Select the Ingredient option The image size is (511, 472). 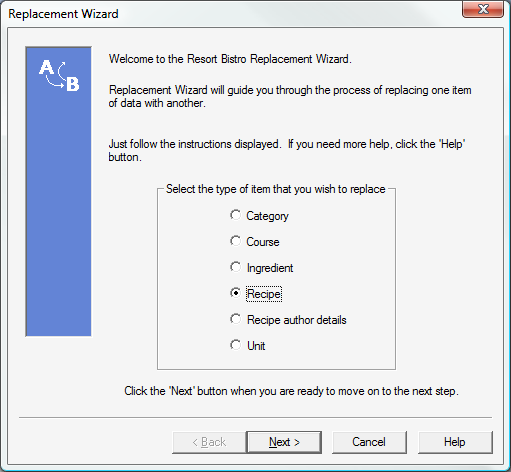click(261, 268)
